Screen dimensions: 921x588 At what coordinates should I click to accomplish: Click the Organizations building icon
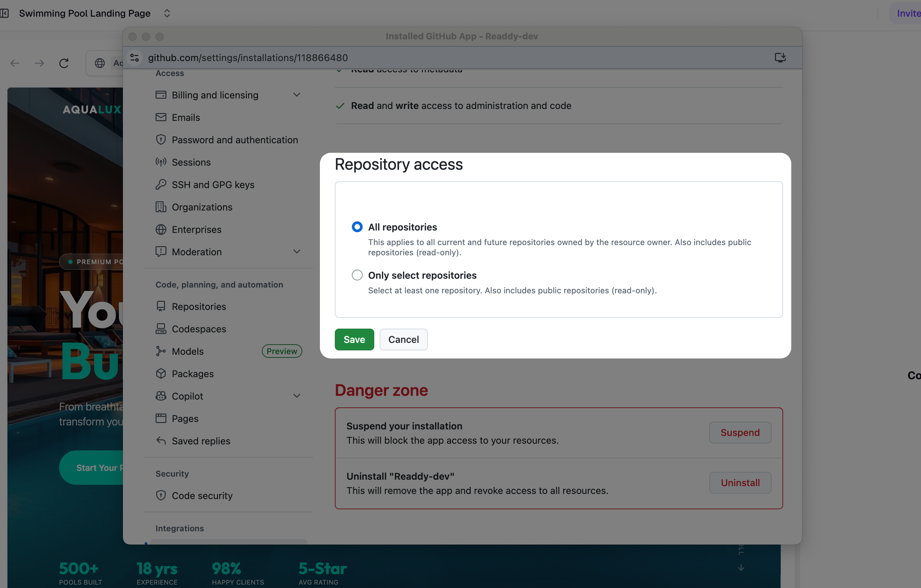161,207
